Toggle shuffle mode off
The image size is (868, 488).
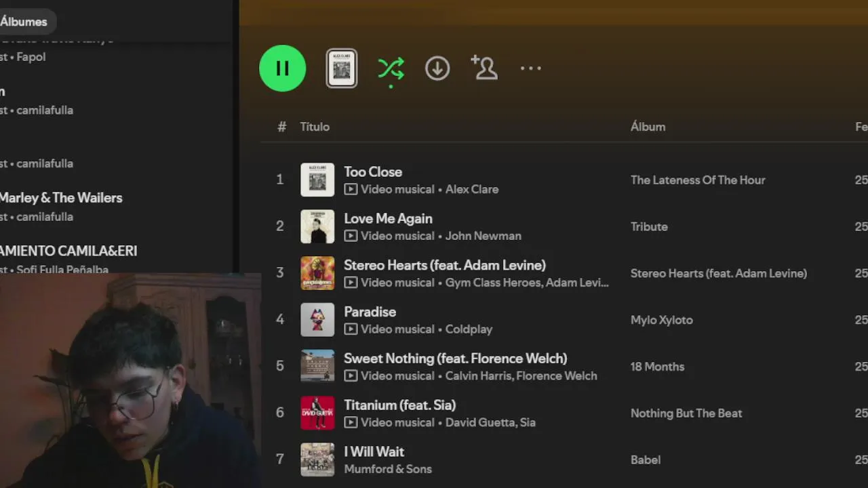[x=391, y=70]
